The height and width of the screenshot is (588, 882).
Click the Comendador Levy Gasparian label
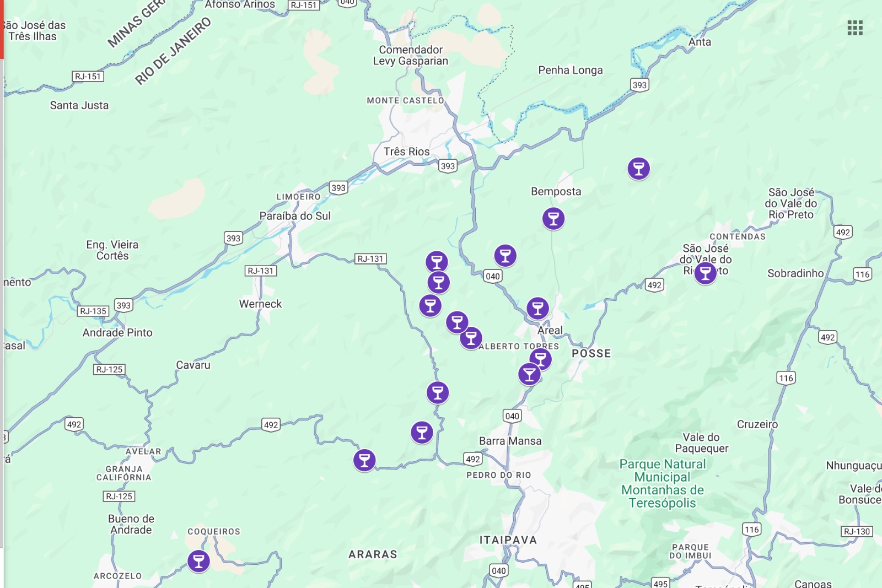pyautogui.click(x=411, y=55)
